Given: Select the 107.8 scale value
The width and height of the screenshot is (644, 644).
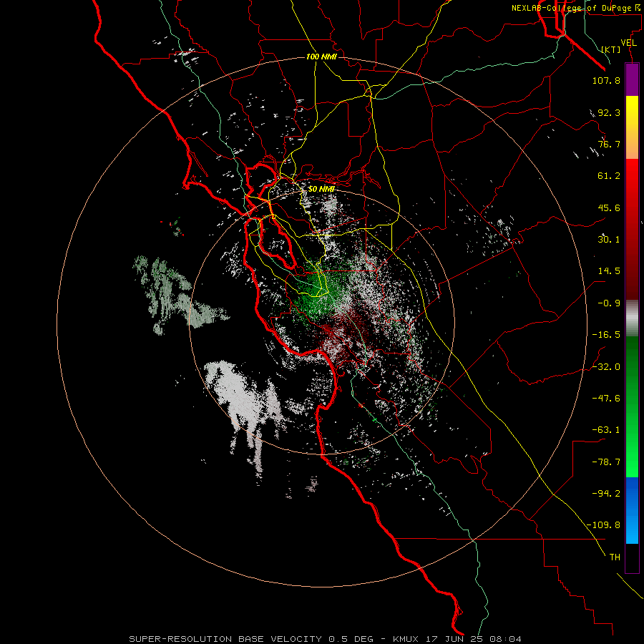Looking at the screenshot, I should 606,80.
